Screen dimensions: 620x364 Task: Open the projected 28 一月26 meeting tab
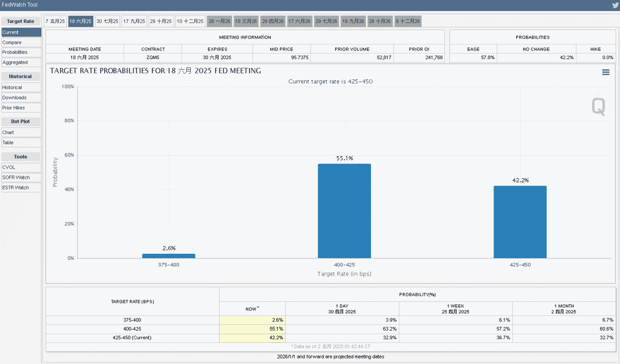click(220, 21)
